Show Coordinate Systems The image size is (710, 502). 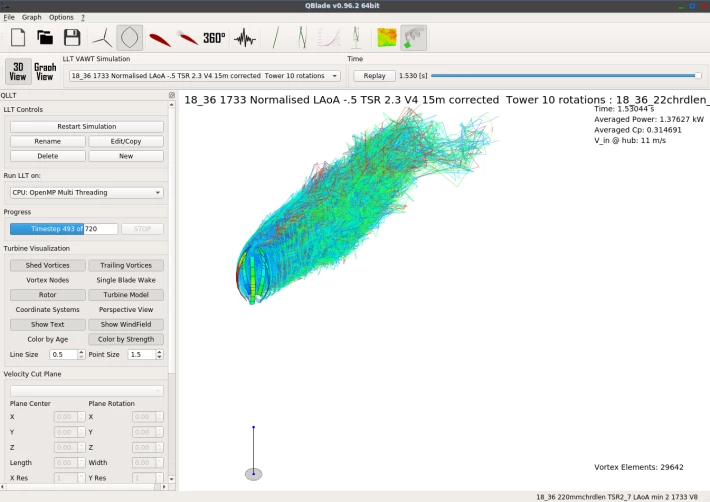click(48, 310)
